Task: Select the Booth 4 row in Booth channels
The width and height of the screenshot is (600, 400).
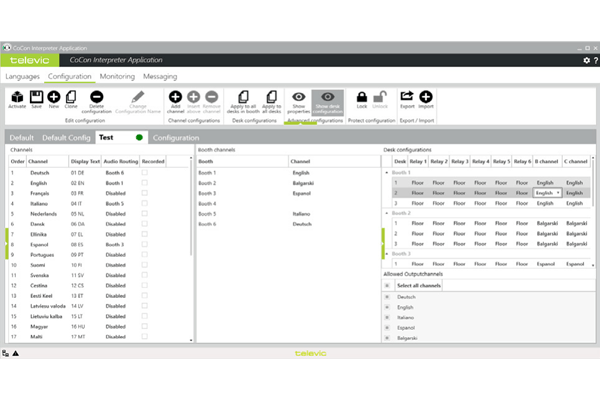Action: [x=288, y=204]
